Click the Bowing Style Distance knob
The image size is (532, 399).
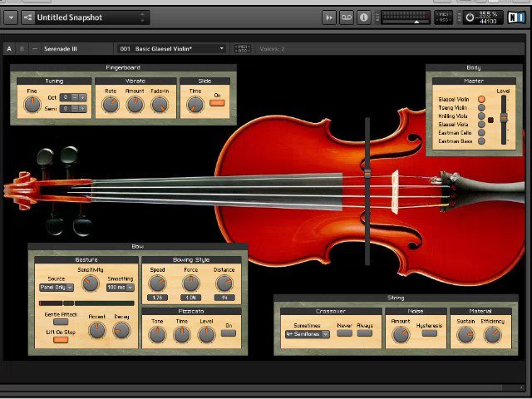click(x=224, y=283)
